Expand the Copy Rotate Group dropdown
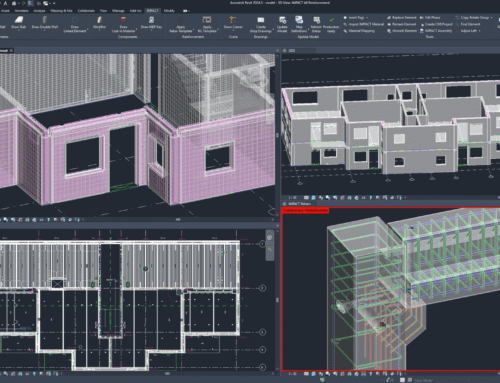The height and width of the screenshot is (383, 500). [x=491, y=18]
